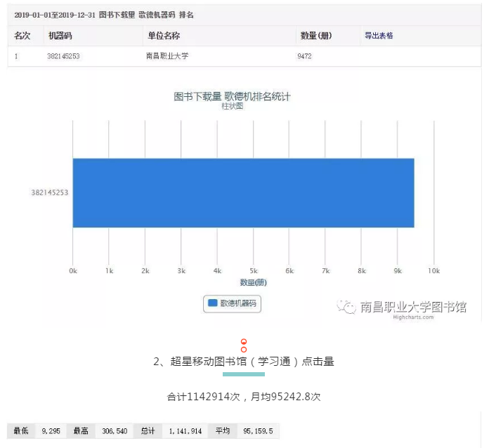Image resolution: width=496 pixels, height=448 pixels.
Task: Click the red double-circle decoration icon
Action: click(244, 345)
